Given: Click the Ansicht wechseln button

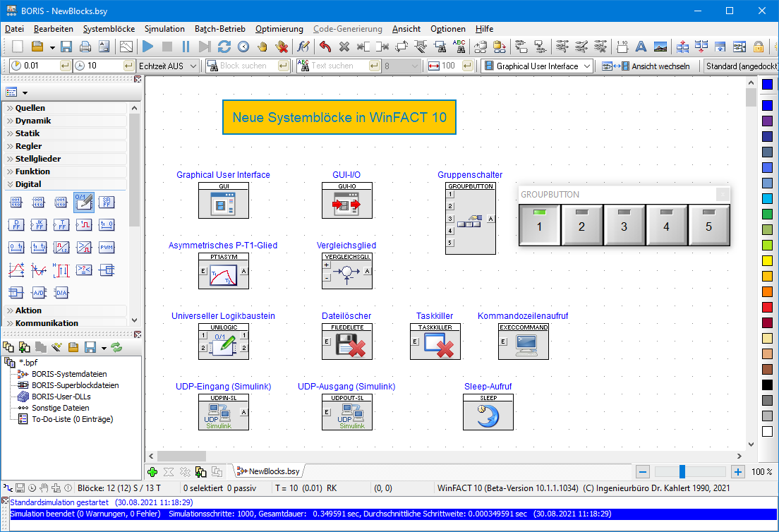Looking at the screenshot, I should point(646,66).
